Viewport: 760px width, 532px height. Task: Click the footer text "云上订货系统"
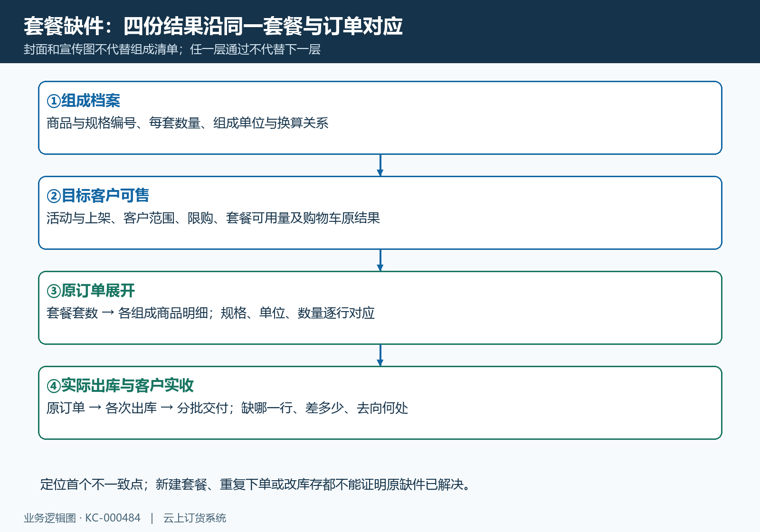195,518
